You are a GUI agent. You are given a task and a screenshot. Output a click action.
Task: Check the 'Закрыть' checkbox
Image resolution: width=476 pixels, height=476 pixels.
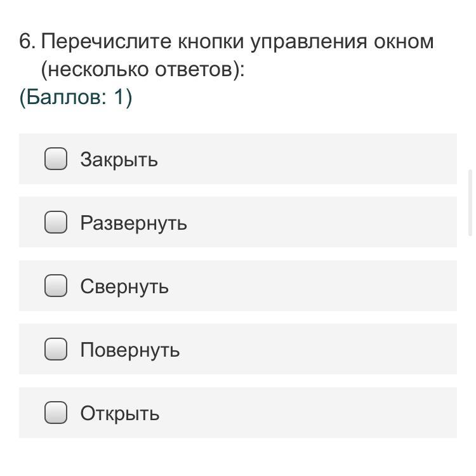[x=56, y=159]
